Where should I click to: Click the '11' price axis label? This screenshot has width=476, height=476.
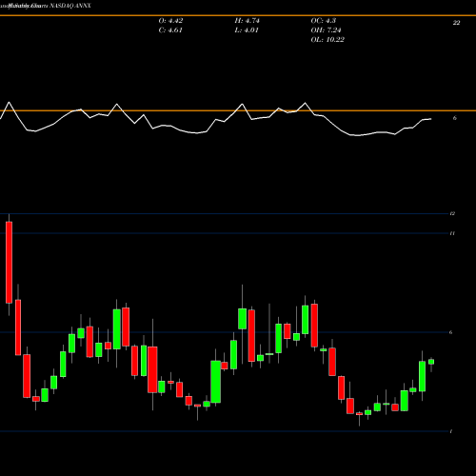point(452,233)
